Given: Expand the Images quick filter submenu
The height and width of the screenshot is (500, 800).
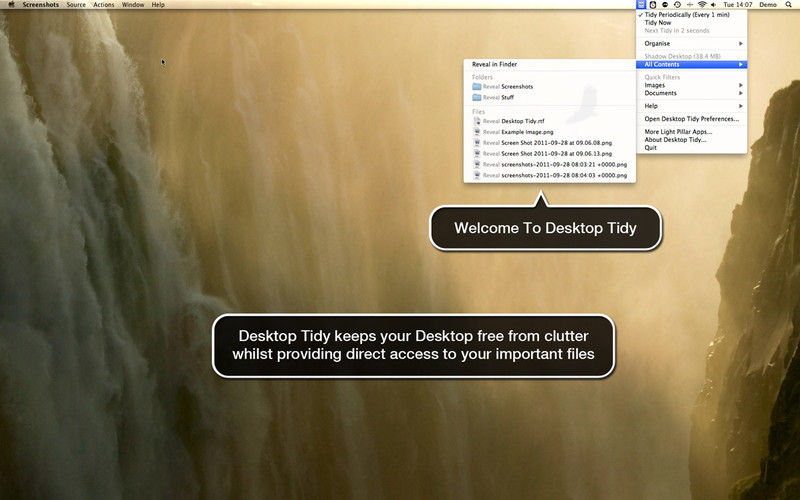Looking at the screenshot, I should [x=690, y=85].
